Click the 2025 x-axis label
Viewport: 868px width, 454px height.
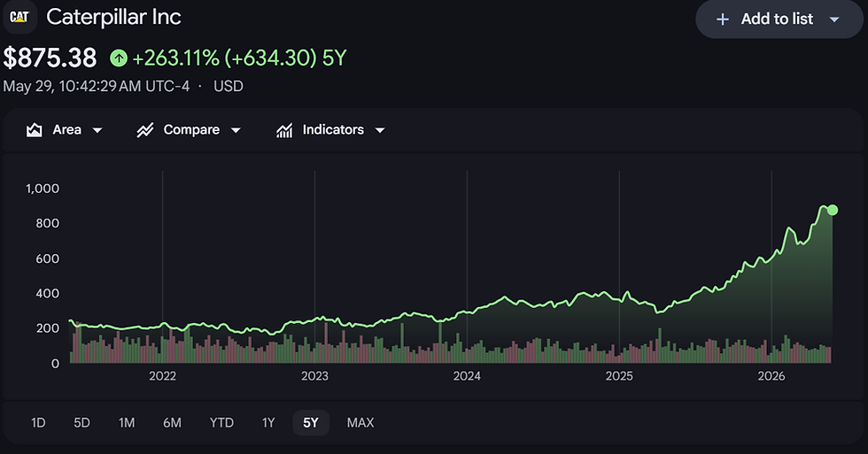tap(619, 376)
